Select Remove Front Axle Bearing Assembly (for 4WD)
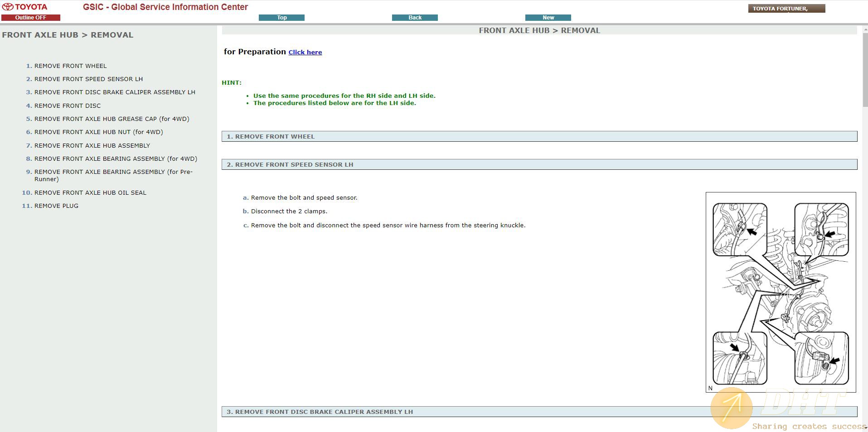 116,158
